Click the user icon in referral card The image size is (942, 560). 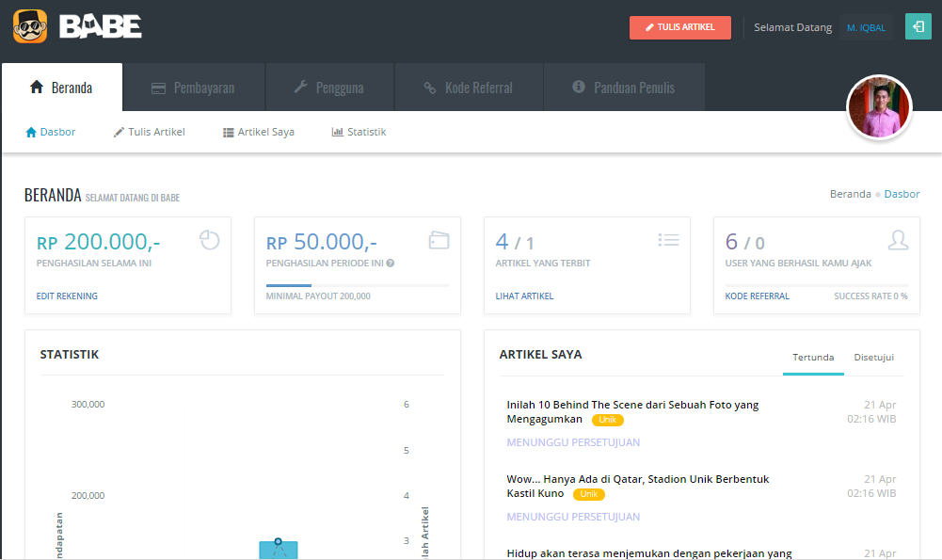point(898,240)
